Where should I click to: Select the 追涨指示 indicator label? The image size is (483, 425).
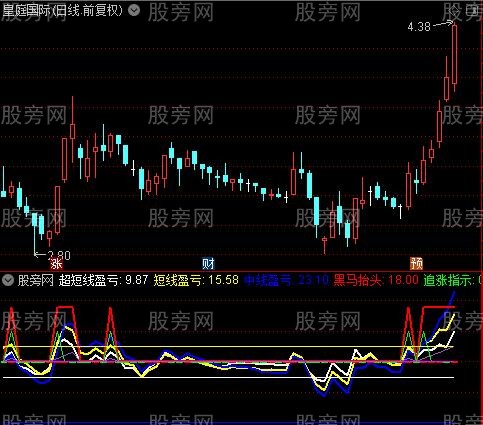(449, 280)
